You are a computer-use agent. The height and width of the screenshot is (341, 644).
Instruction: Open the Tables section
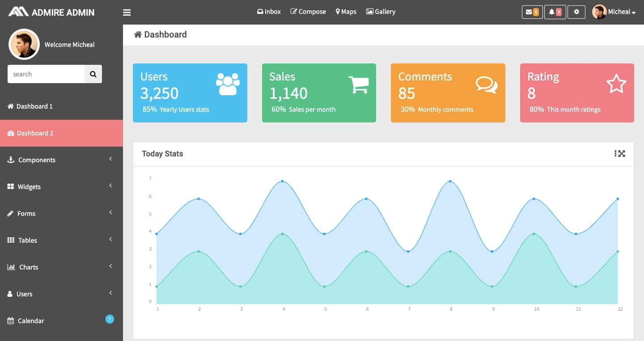(27, 240)
